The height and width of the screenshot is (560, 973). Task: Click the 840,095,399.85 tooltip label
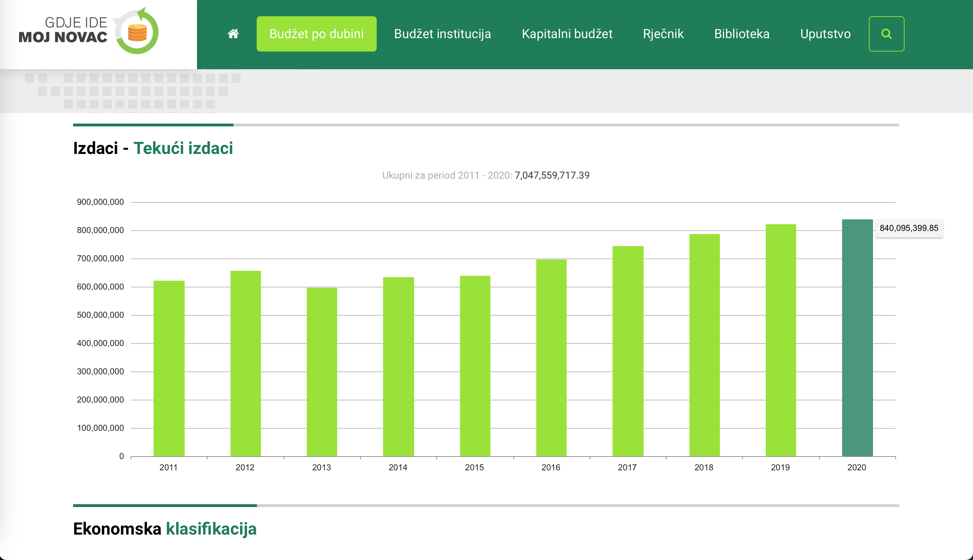(x=908, y=228)
